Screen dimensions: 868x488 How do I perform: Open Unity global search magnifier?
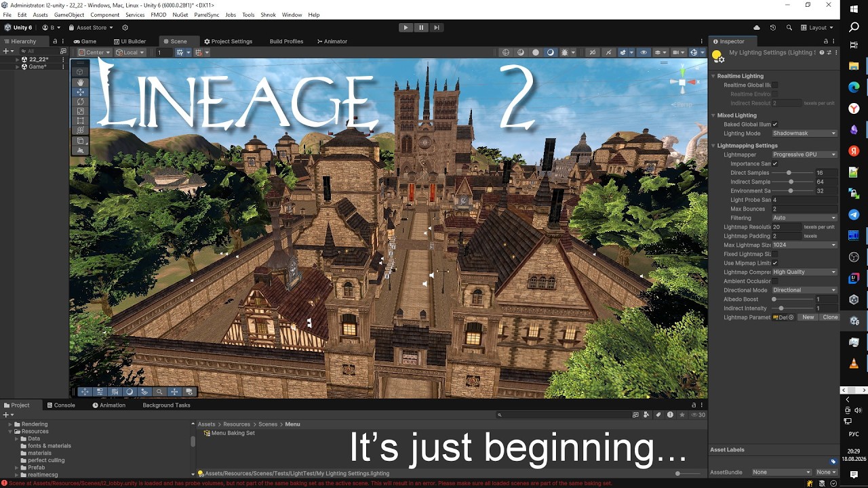[x=789, y=28]
